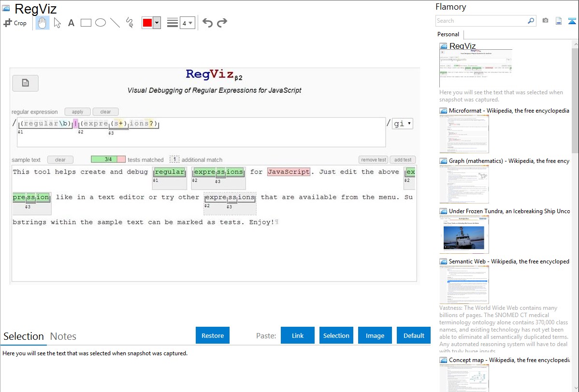579x392 pixels.
Task: Click the search magnifier icon
Action: tap(531, 21)
